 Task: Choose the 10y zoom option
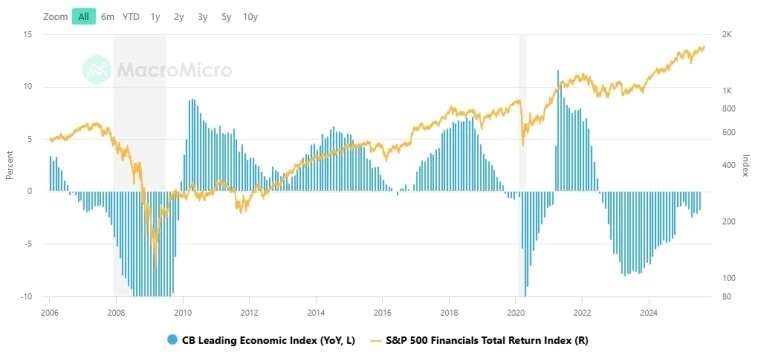250,16
